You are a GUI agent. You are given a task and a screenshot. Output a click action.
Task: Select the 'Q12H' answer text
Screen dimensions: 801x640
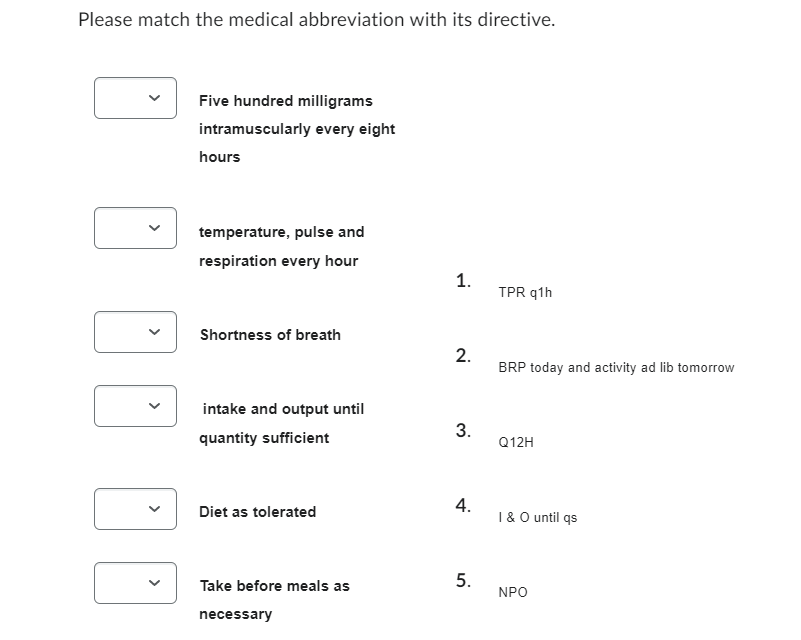coord(516,442)
